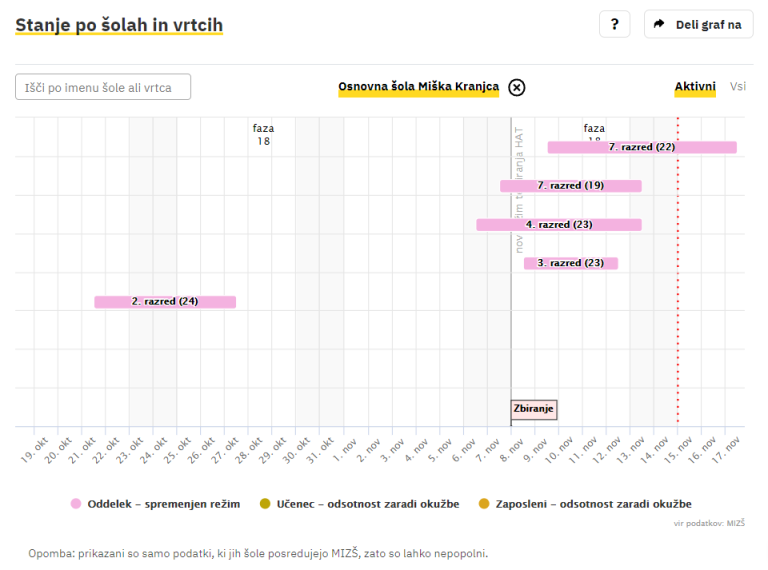The height and width of the screenshot is (570, 768).
Task: Select the 7. razred (19) bar
Action: 570,186
